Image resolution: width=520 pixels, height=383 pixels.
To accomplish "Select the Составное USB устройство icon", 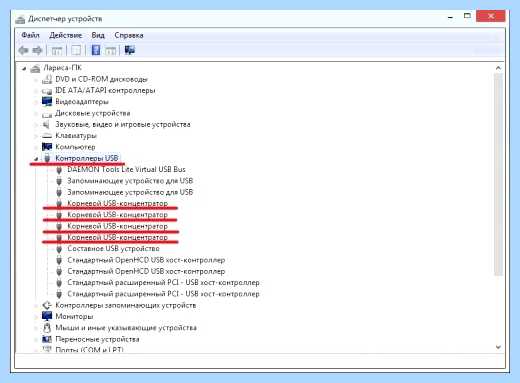I will coord(59,249).
